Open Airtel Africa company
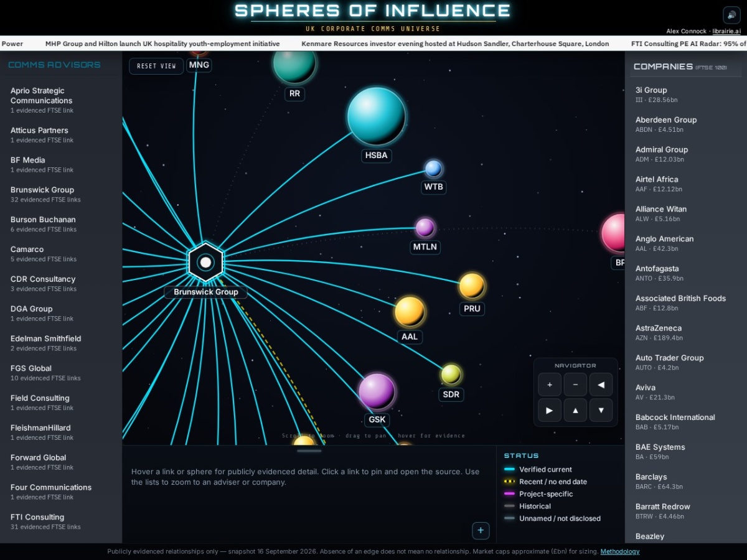This screenshot has width=747, height=560. coord(686,184)
